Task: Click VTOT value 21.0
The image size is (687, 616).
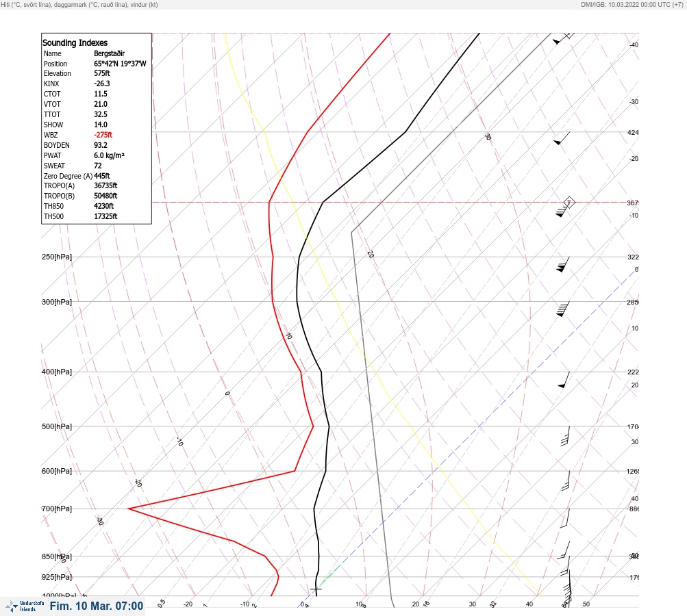Action: pyautogui.click(x=100, y=104)
